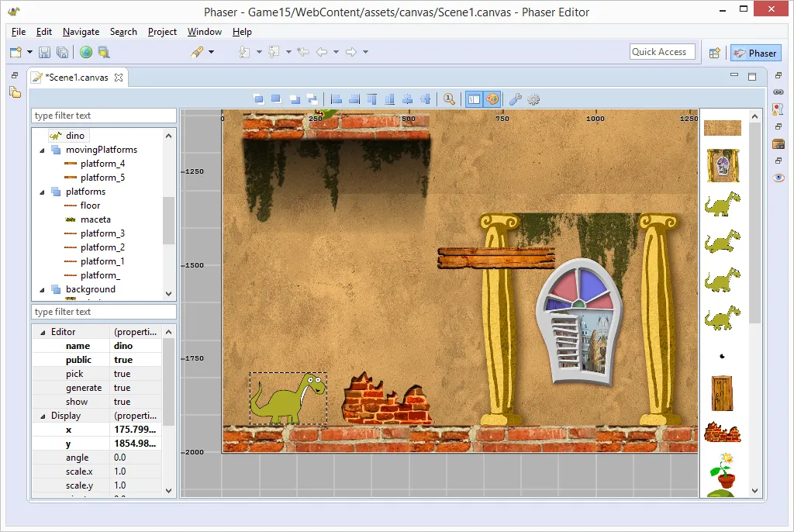Select the Align Left toolbar icon

(338, 98)
